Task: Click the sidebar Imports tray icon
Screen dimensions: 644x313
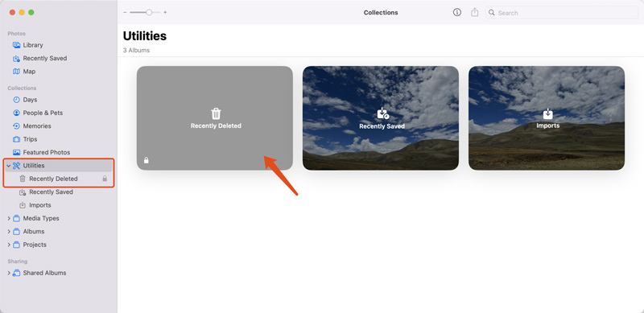Action: (23, 205)
